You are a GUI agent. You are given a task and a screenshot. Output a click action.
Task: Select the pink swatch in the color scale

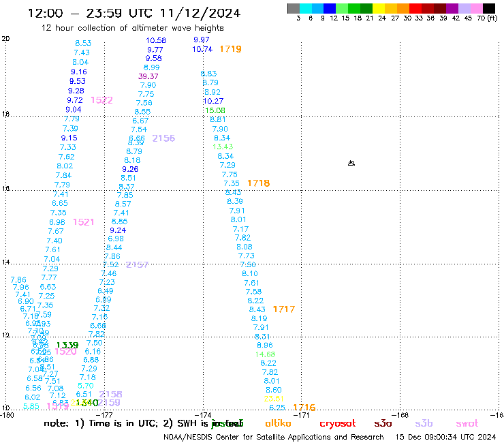[477, 8]
